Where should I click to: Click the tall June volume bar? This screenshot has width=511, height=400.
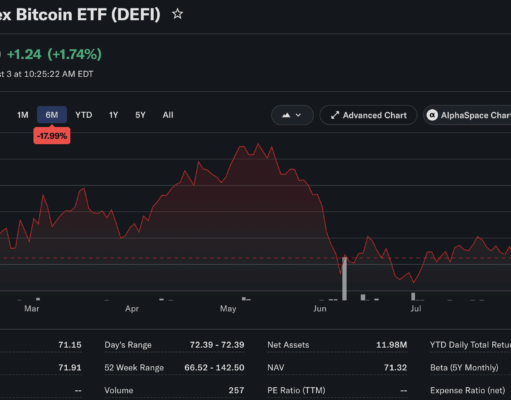coord(344,279)
